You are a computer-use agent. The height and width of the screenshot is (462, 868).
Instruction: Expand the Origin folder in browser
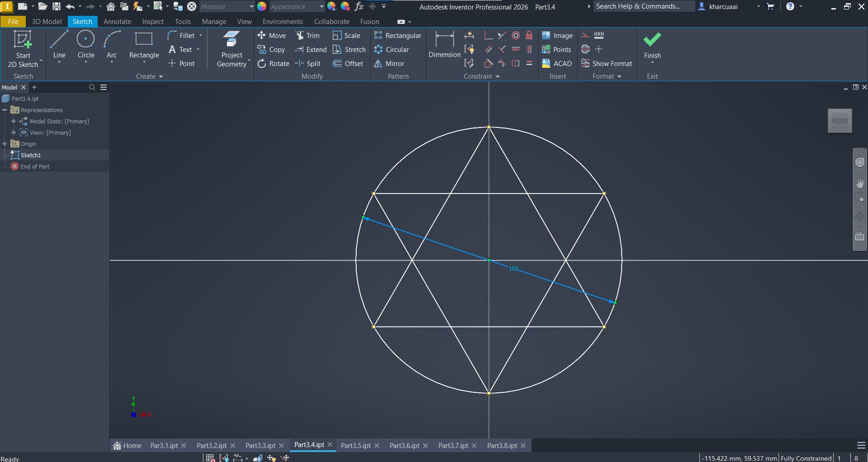pos(5,144)
